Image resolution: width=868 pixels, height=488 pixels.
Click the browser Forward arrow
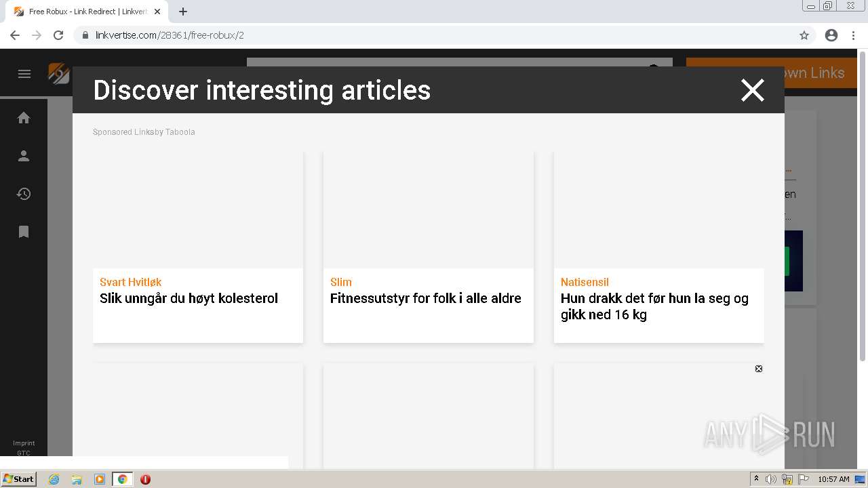[x=37, y=35]
